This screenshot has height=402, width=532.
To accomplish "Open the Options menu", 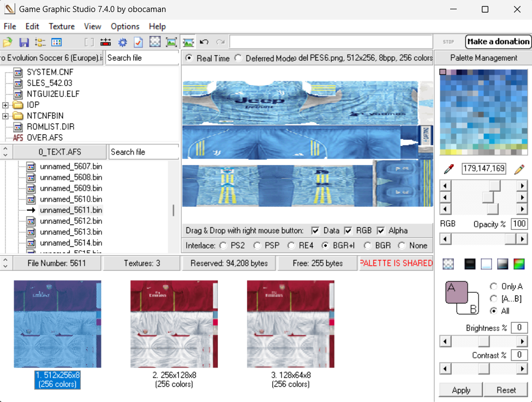I will (x=125, y=26).
